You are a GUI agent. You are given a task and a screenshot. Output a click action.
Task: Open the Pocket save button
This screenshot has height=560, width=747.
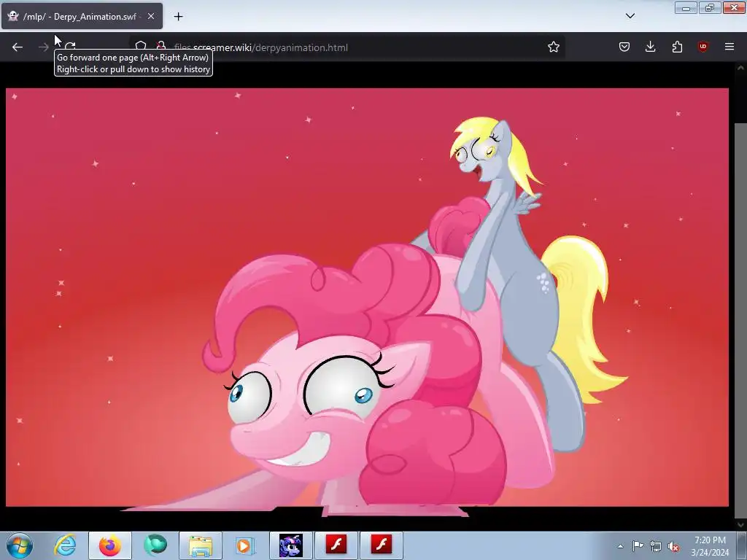624,47
